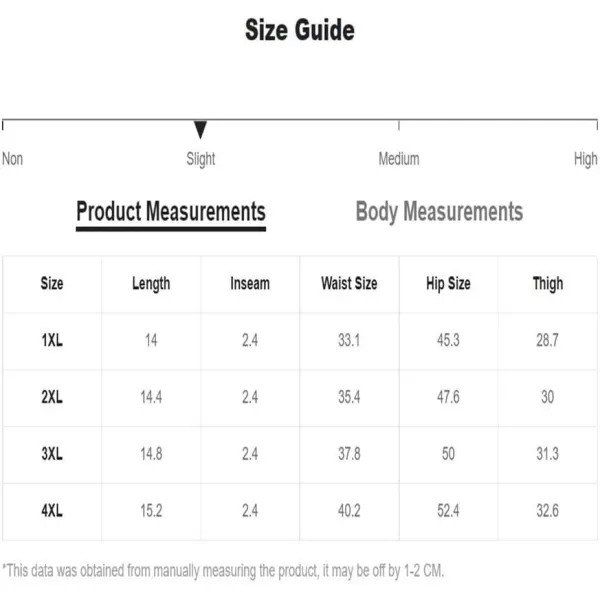The width and height of the screenshot is (600, 600).
Task: Select the 1XL size row
Action: click(300, 341)
